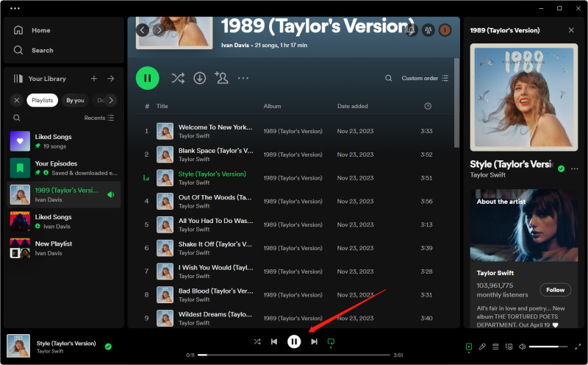Search within Your Library
Screen dimensions: 588x365
click(16, 118)
